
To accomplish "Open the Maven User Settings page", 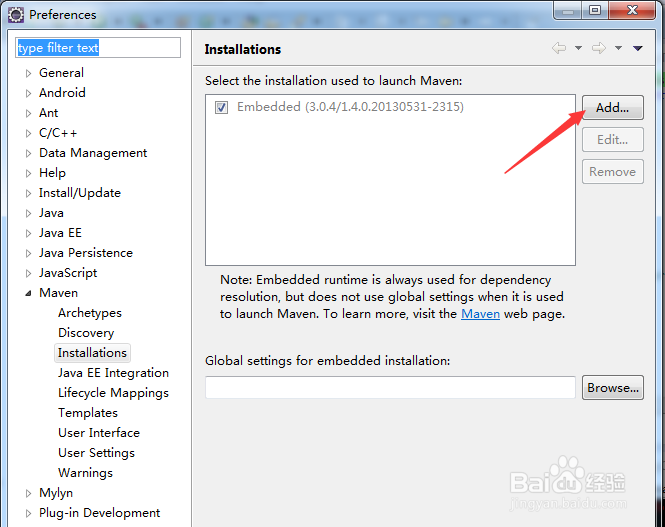I will point(97,453).
